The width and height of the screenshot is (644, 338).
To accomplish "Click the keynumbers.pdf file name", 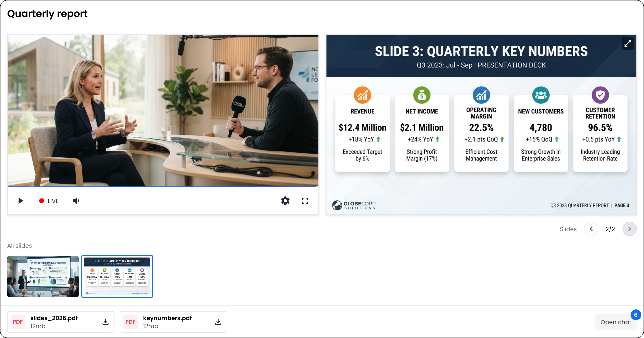I will (167, 318).
